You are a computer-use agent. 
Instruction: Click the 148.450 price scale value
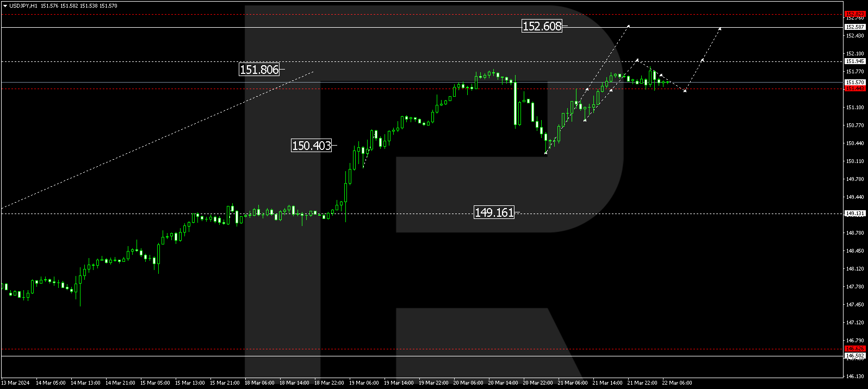click(x=855, y=251)
